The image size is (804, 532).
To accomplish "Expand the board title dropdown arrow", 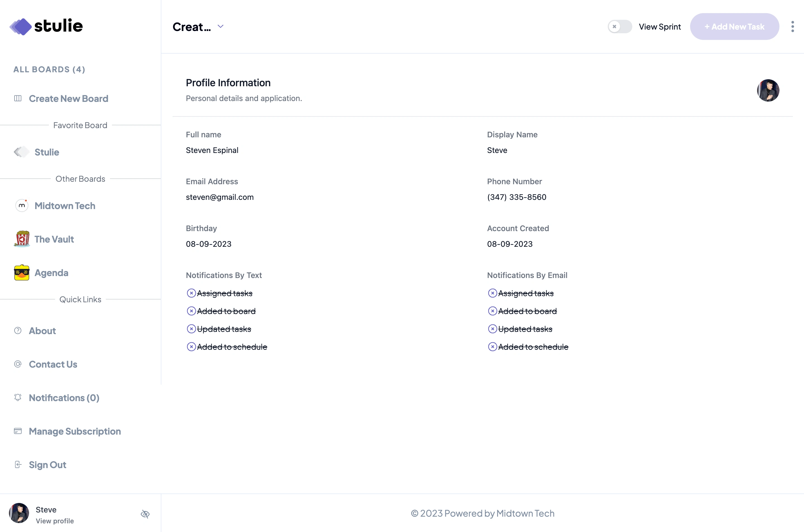I will click(x=220, y=26).
